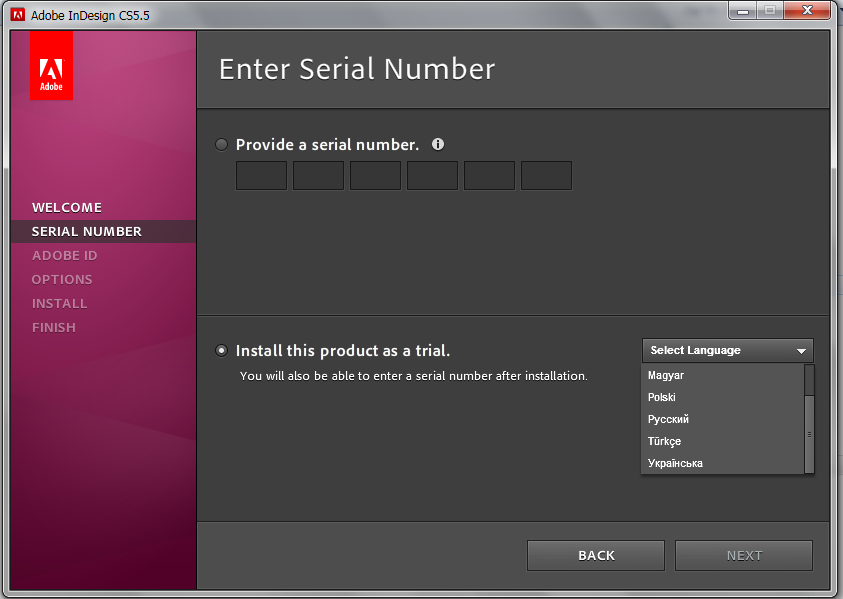Click the third serial number field
The width and height of the screenshot is (843, 599).
pyautogui.click(x=375, y=175)
